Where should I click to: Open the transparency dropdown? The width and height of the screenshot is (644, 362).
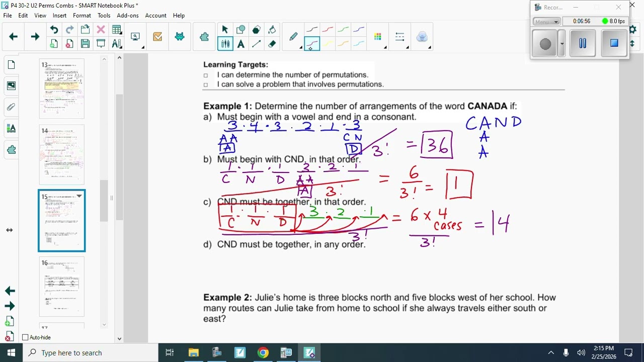tap(422, 37)
